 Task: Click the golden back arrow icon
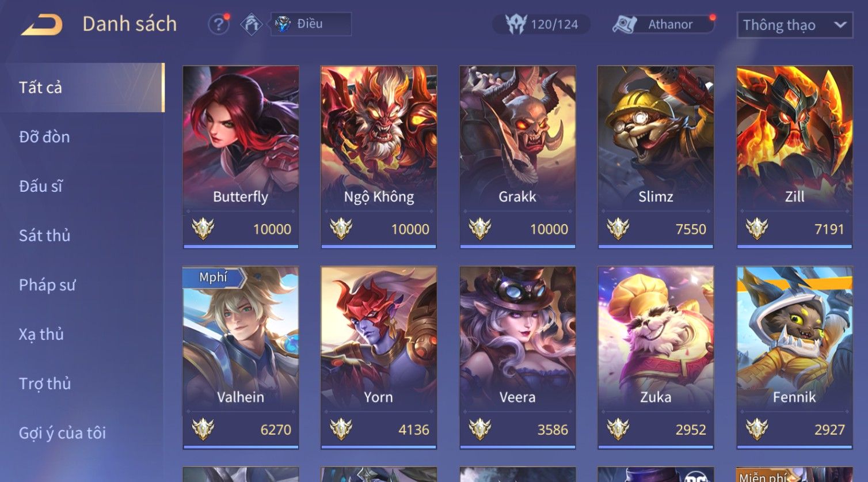(x=41, y=25)
